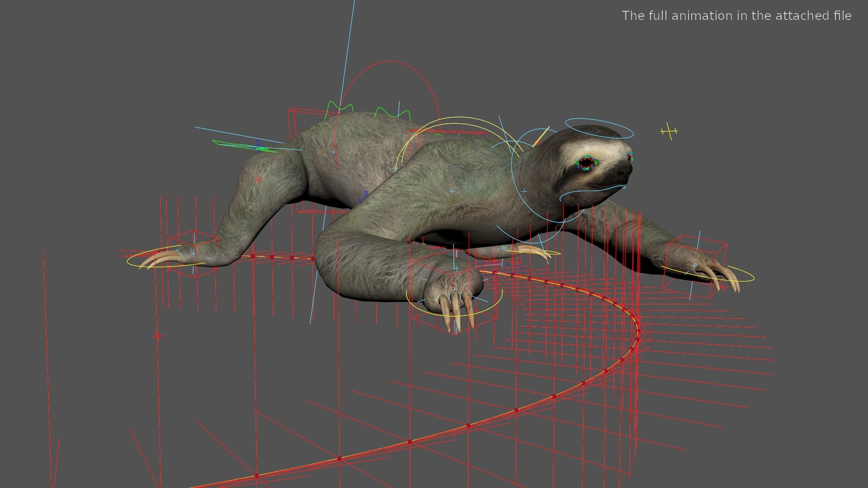Click the text "The full animation in the attached file"

[x=736, y=16]
